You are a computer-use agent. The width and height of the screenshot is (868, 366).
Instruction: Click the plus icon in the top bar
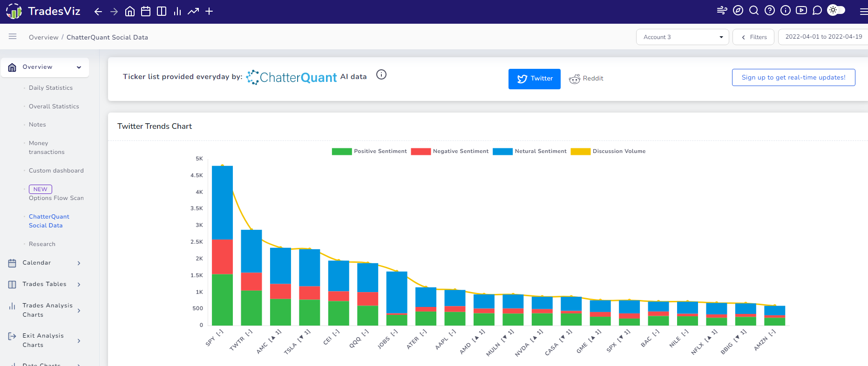click(x=209, y=11)
